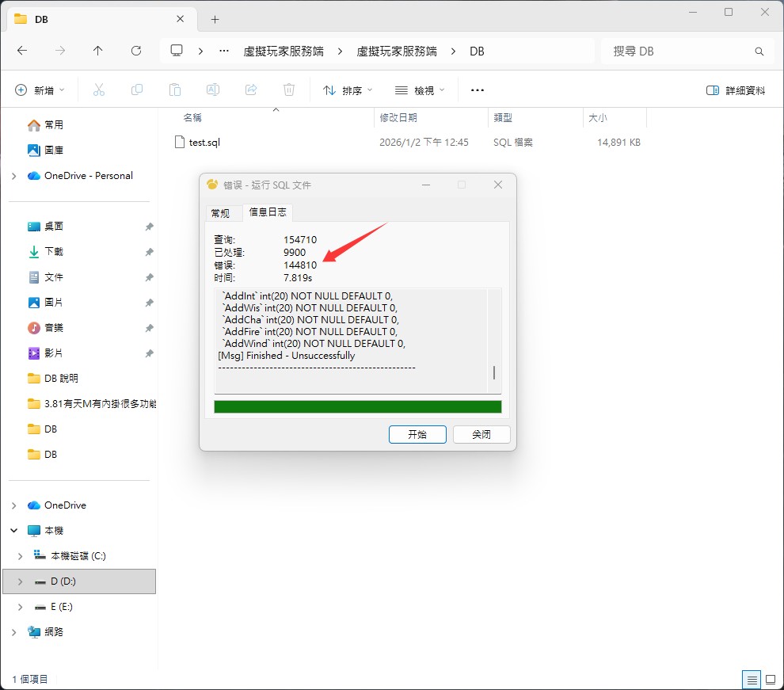Open 圖片 (Pictures) quick access
This screenshot has height=690, width=784.
(x=54, y=303)
